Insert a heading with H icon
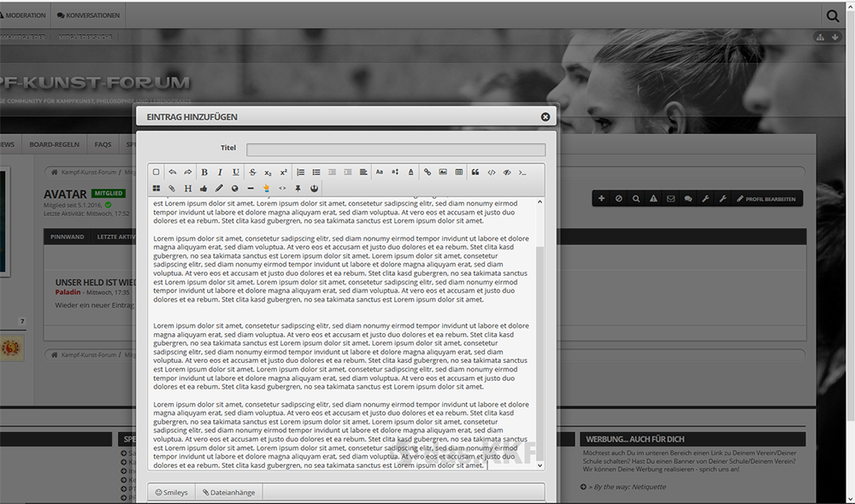 187,189
